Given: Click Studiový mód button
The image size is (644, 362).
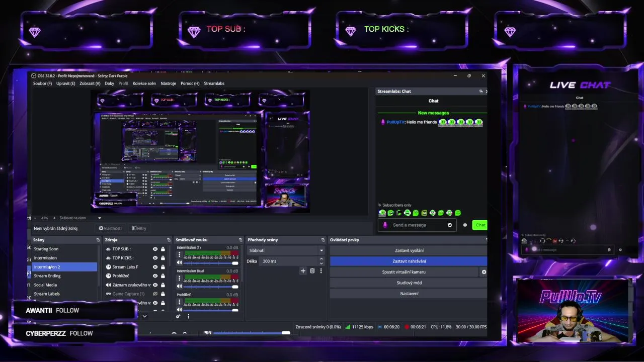Looking at the screenshot, I should point(409,283).
